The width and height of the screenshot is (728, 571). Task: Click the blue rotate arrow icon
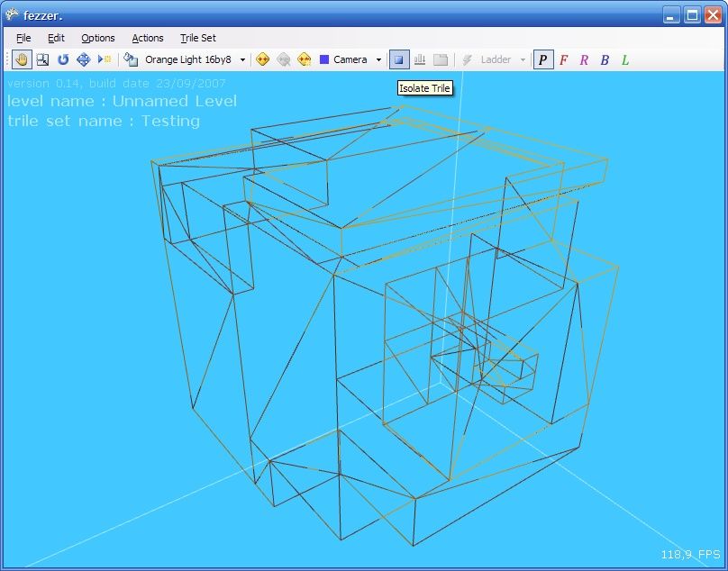[63, 59]
